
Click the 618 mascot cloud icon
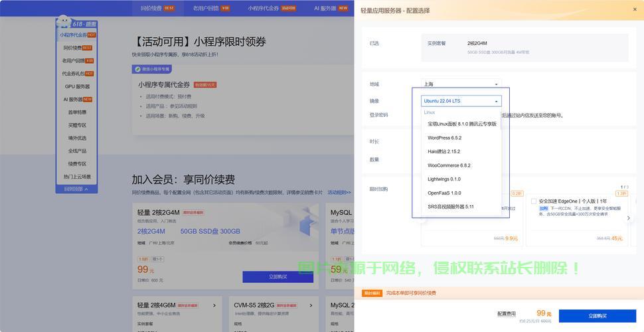(63, 21)
